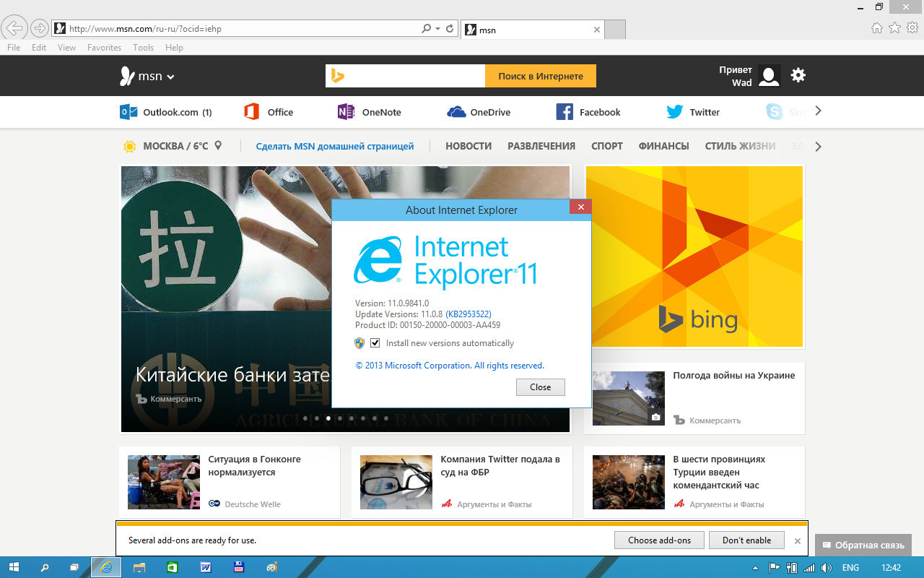The height and width of the screenshot is (578, 924).
Task: Click the Close button in About dialog
Action: [540, 387]
